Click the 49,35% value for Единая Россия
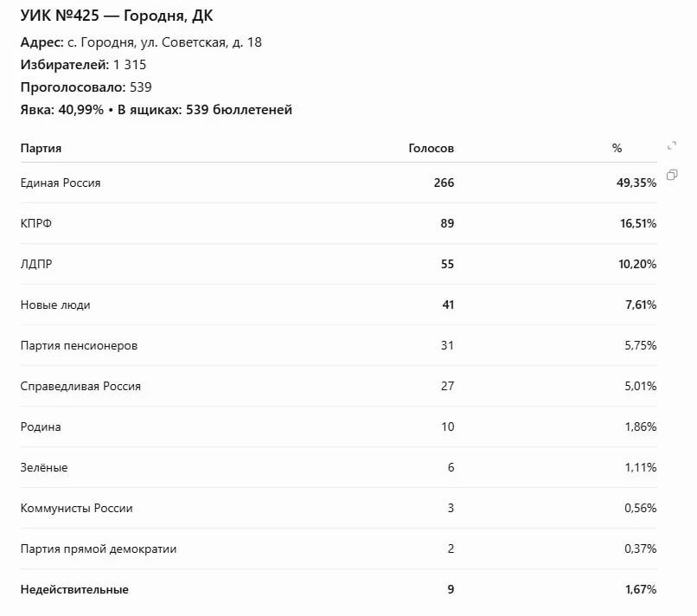 click(636, 183)
